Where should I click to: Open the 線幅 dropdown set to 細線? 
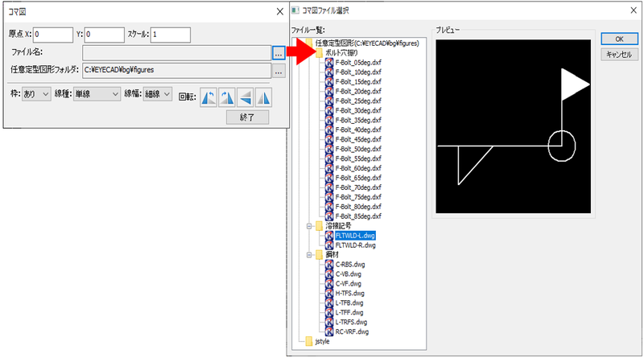(x=157, y=95)
